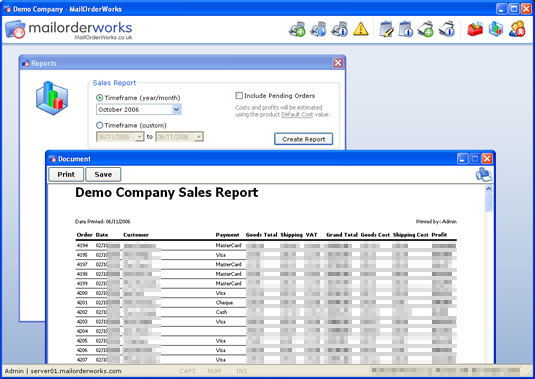Click the clipboard with info badge icon
This screenshot has height=379, width=535.
pos(406,29)
